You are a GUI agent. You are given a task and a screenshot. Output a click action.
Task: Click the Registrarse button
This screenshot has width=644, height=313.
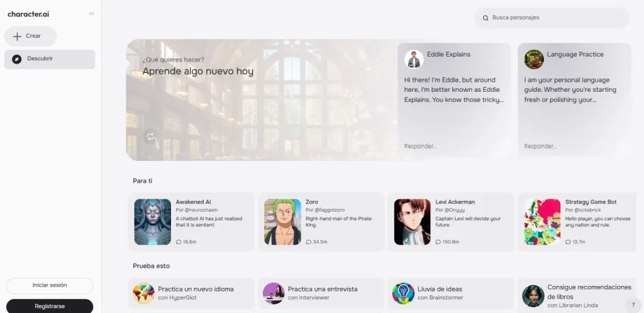[50, 306]
